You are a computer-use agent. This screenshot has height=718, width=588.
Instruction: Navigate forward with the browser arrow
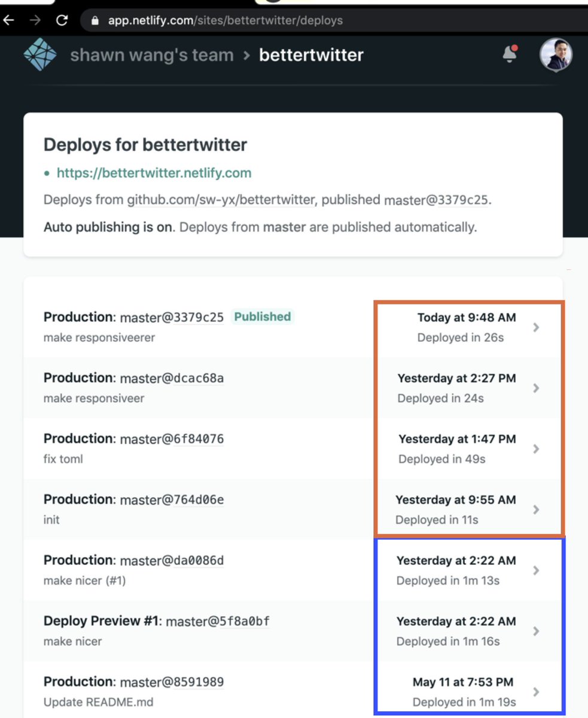(35, 20)
